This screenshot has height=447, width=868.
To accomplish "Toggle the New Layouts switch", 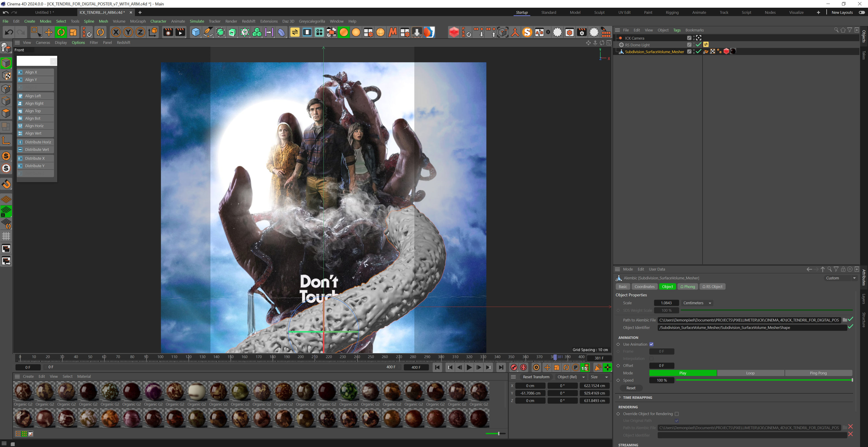I will click(x=862, y=12).
